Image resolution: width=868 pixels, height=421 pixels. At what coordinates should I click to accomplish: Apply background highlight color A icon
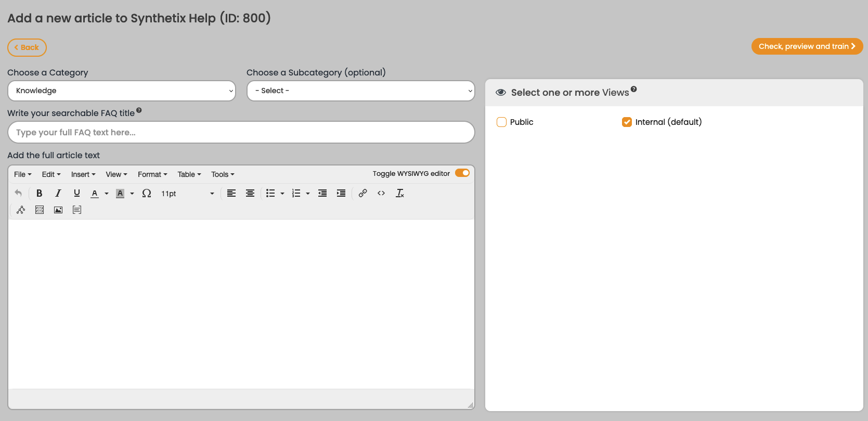(120, 193)
